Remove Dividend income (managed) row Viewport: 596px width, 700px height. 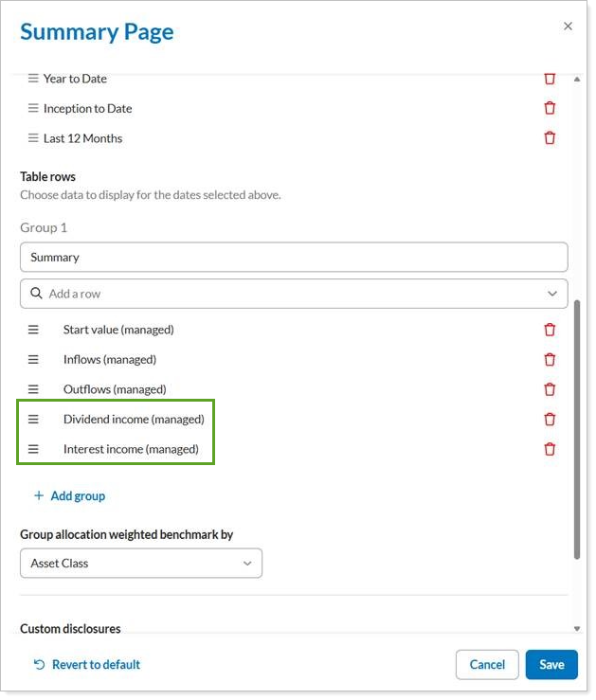click(550, 420)
